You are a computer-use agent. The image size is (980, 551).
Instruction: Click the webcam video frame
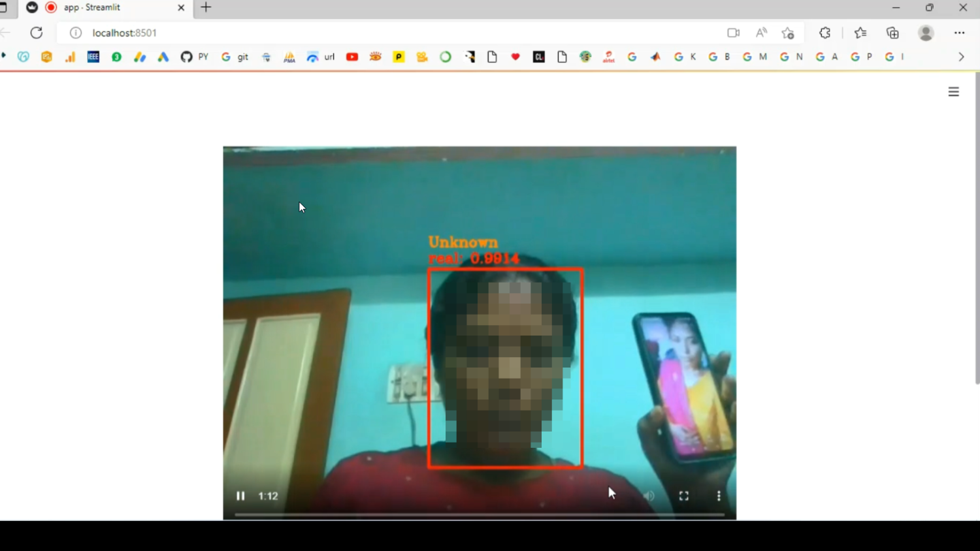point(480,333)
